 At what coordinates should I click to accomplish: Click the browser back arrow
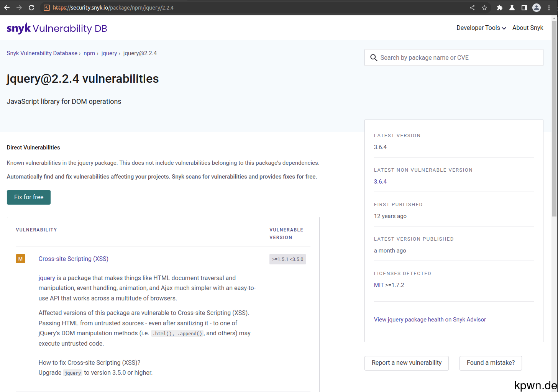pyautogui.click(x=7, y=7)
